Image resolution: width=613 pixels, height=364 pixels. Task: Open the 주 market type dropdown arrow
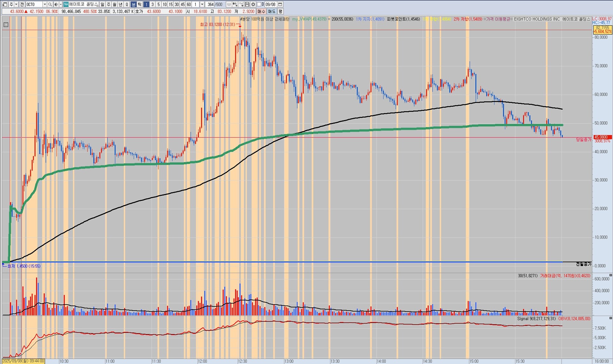(16, 4)
